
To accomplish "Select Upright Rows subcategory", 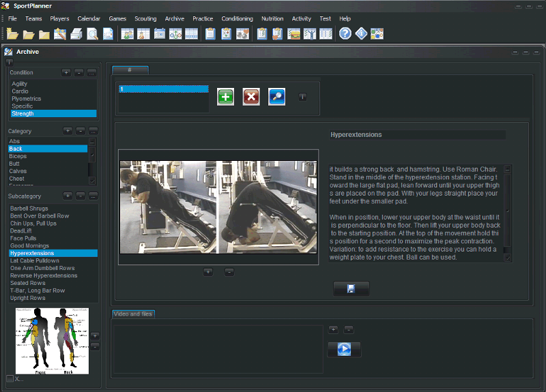I will pyautogui.click(x=53, y=298).
